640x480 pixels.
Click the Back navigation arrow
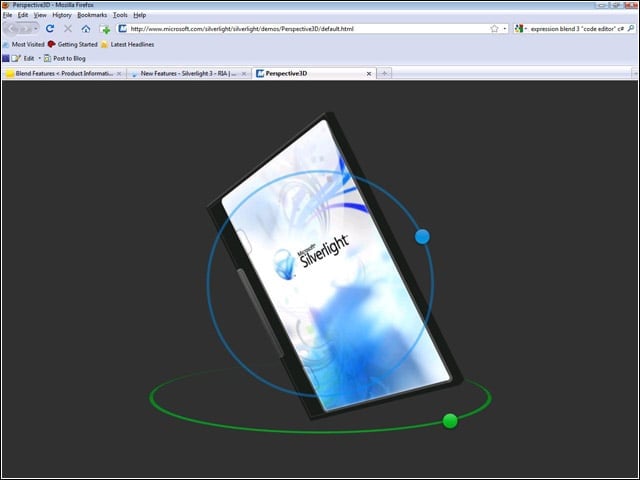(13, 29)
